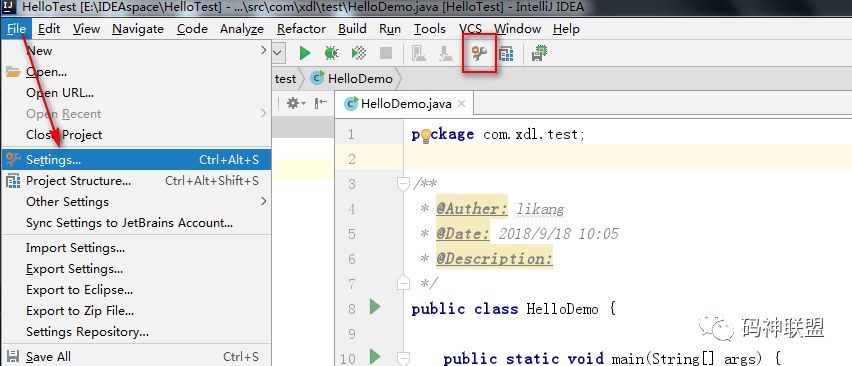
Task: Choose Sync Settings to JetBrains Account...
Action: (136, 223)
